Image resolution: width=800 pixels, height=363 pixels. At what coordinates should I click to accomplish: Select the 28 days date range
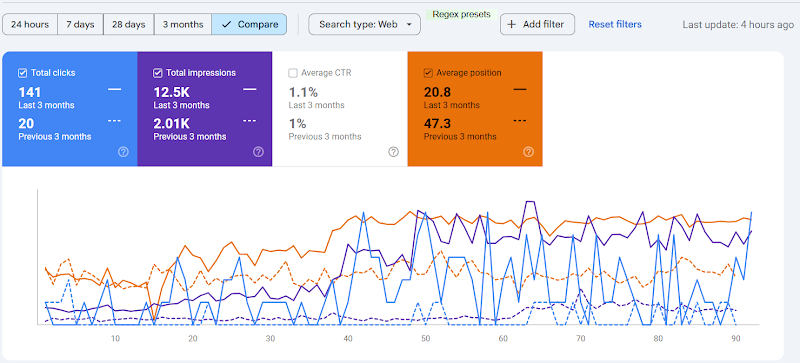129,25
